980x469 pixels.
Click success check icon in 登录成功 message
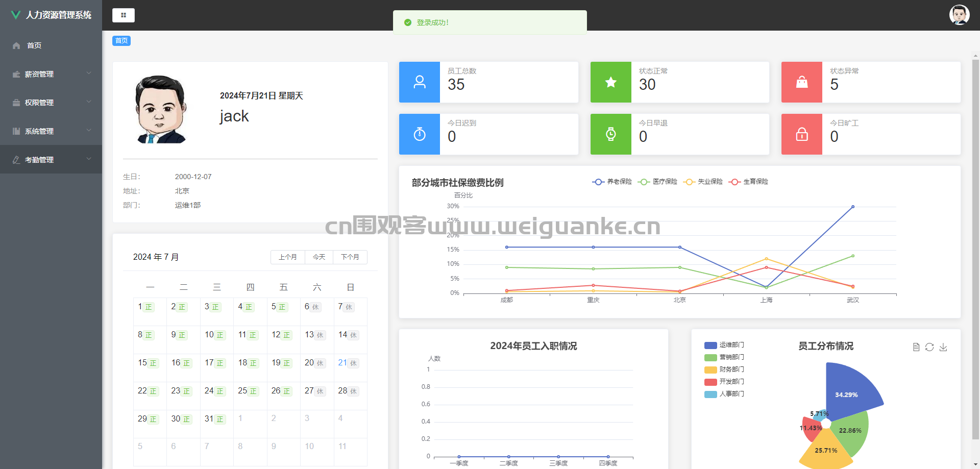point(408,22)
